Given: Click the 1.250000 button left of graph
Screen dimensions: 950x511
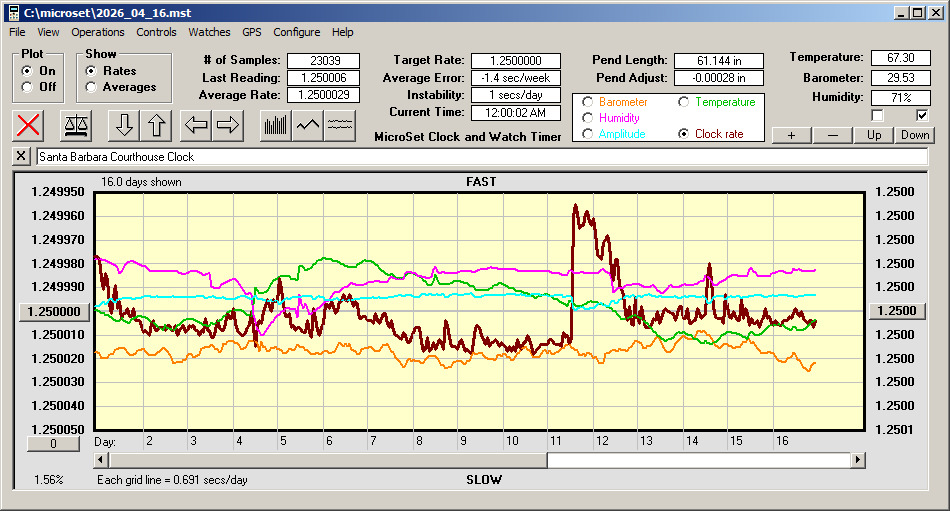Looking at the screenshot, I should pos(56,311).
